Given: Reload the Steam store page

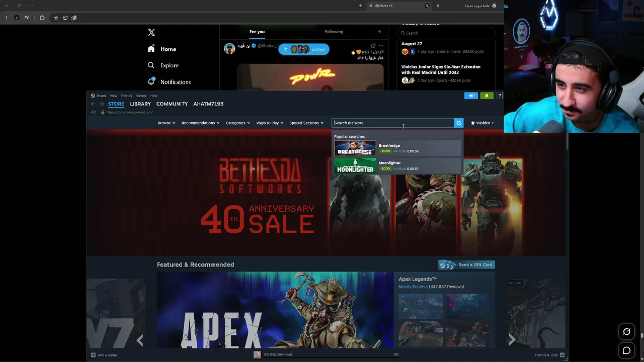Looking at the screenshot, I should (94, 112).
